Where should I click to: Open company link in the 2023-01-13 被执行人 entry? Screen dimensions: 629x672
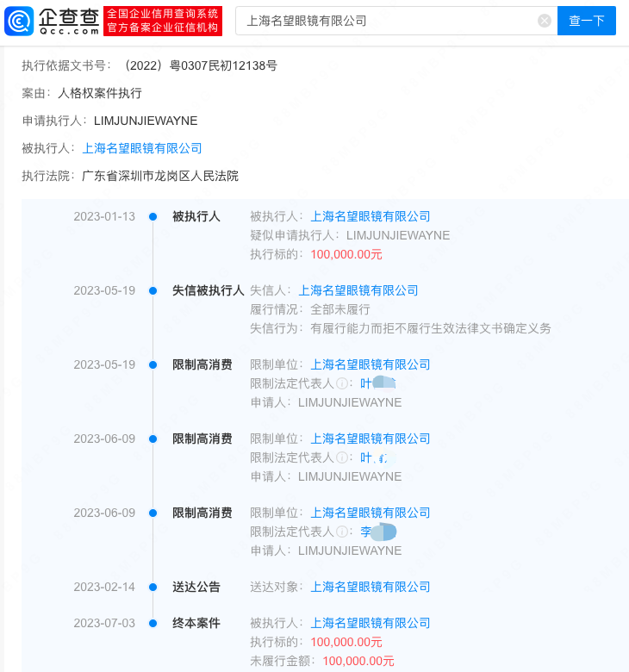370,216
